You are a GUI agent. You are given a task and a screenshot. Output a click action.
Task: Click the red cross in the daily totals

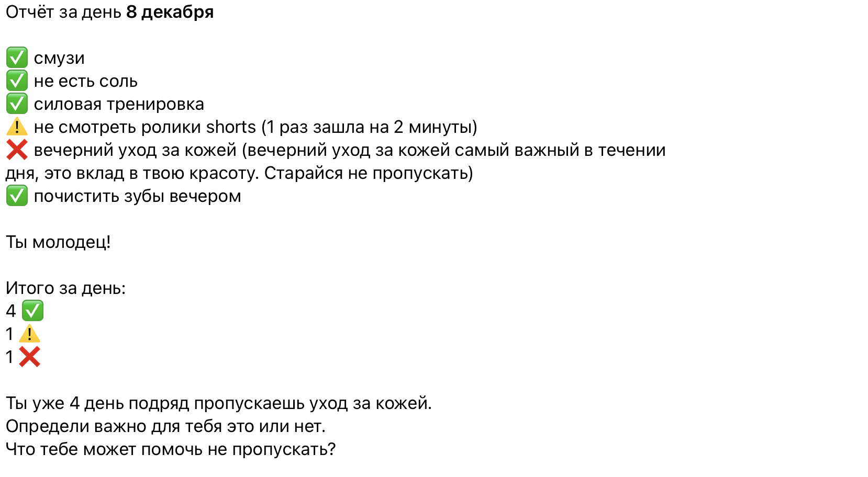29,357
